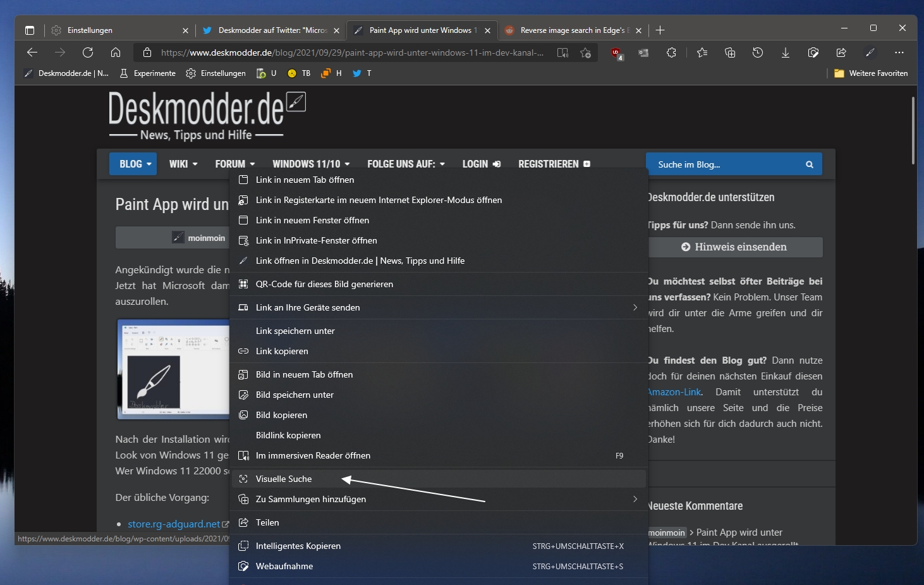Click the LOGIN link
924x585 pixels.
click(481, 164)
